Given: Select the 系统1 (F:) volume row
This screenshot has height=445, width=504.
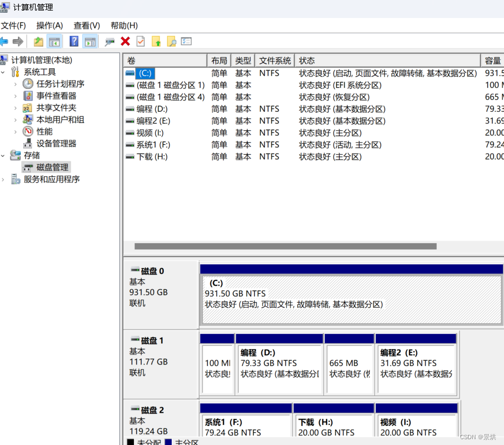Looking at the screenshot, I should click(314, 145).
